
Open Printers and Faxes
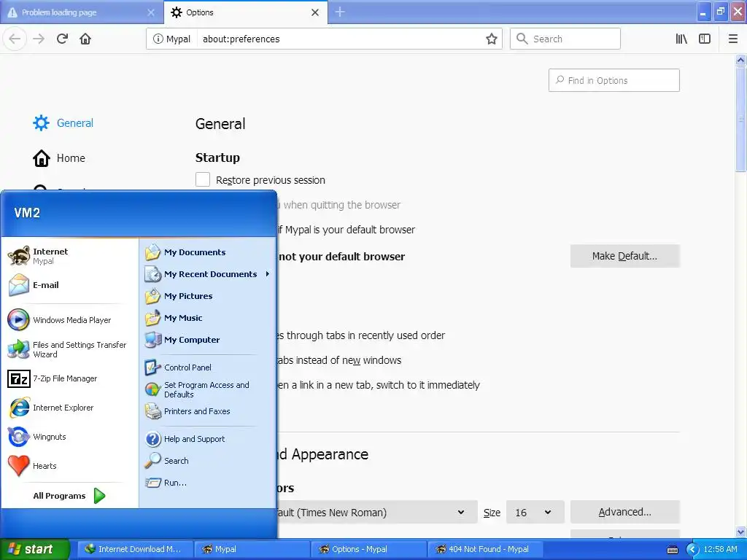pos(208,411)
